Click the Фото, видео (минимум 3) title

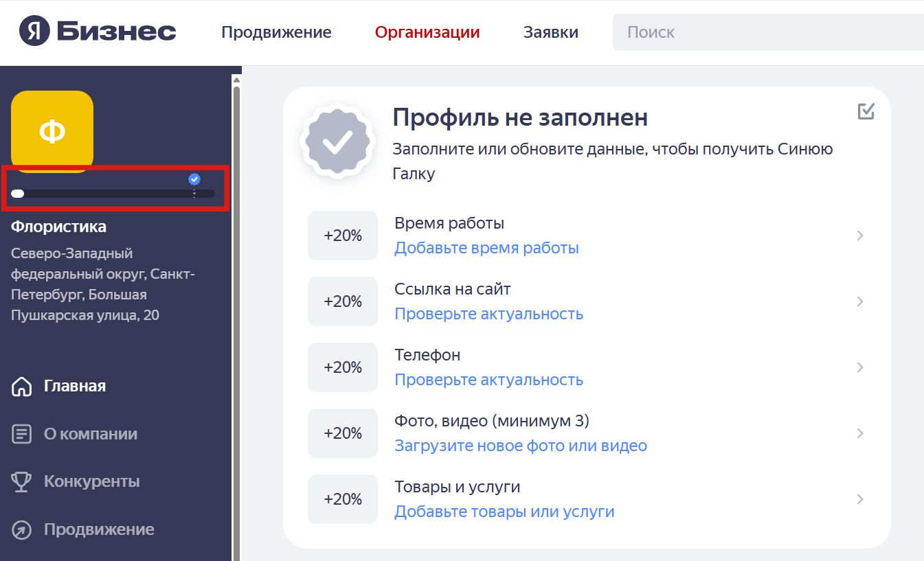492,421
